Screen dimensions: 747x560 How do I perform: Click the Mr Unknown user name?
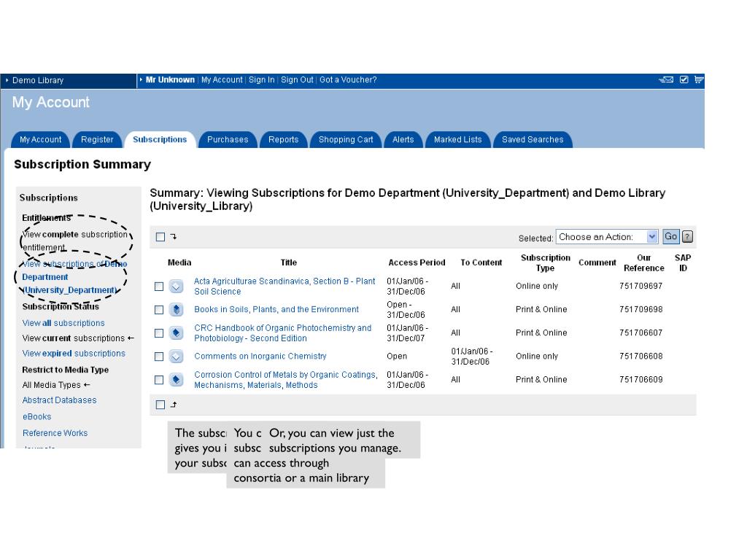170,80
